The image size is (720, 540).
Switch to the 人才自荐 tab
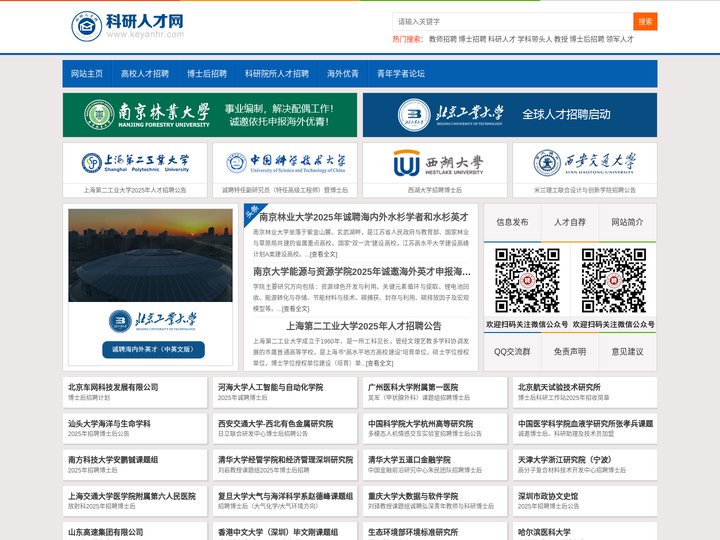(570, 222)
